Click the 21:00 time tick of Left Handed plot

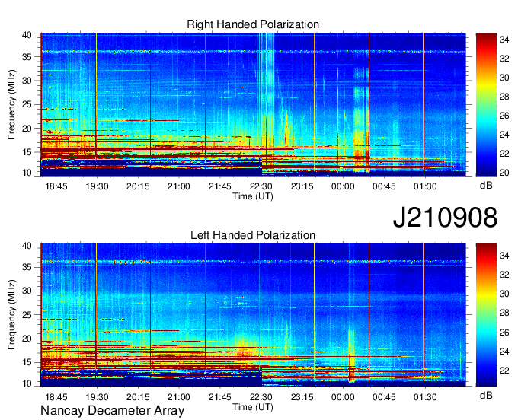point(179,397)
